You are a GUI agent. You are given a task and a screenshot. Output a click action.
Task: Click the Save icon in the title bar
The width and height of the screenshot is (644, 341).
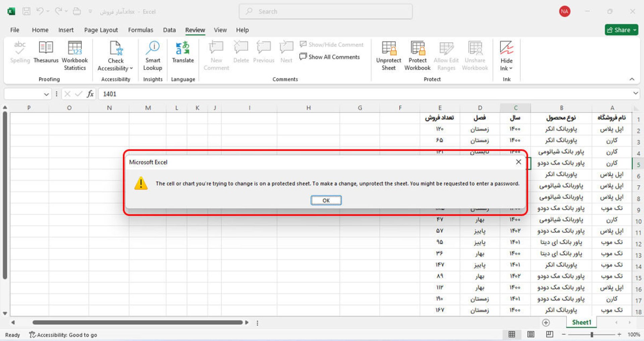26,11
